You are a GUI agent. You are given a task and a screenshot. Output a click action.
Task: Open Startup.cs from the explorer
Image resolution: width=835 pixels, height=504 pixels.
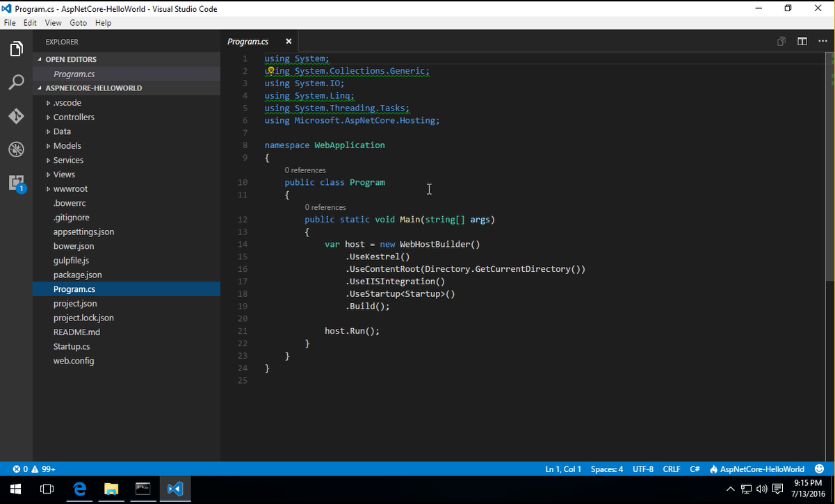[x=71, y=346]
